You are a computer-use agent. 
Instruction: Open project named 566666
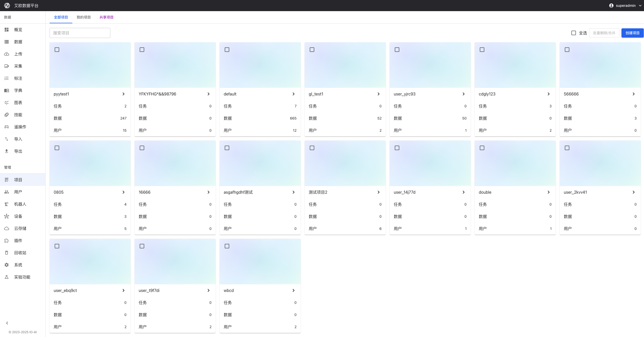click(571, 94)
